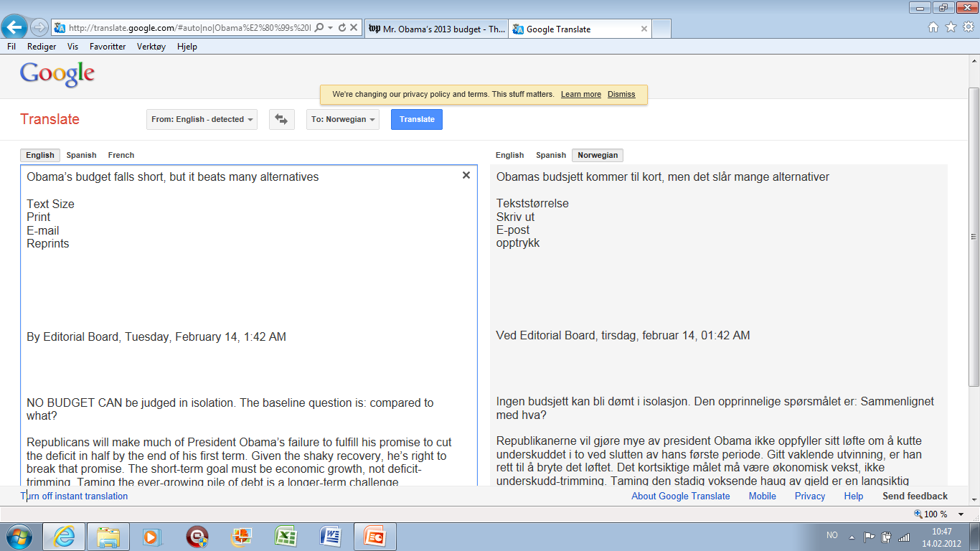
Task: Show hidden tray icons arrow
Action: (x=852, y=536)
